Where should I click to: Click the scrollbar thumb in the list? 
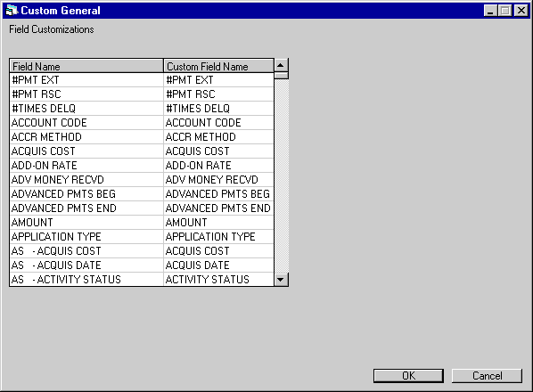[281, 76]
